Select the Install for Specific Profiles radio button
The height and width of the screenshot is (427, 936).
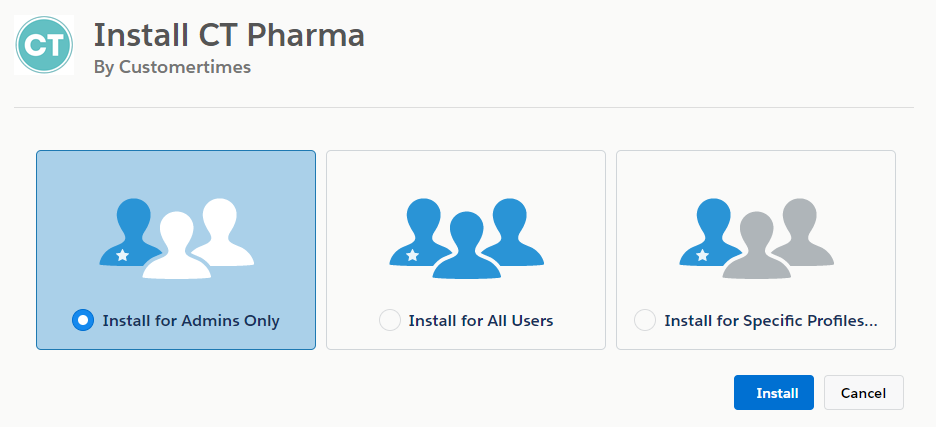pos(645,321)
